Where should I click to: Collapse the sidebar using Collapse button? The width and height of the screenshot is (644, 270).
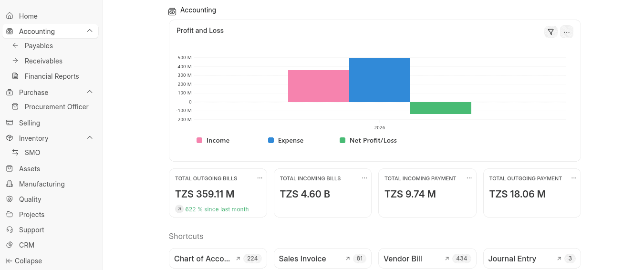[24, 261]
